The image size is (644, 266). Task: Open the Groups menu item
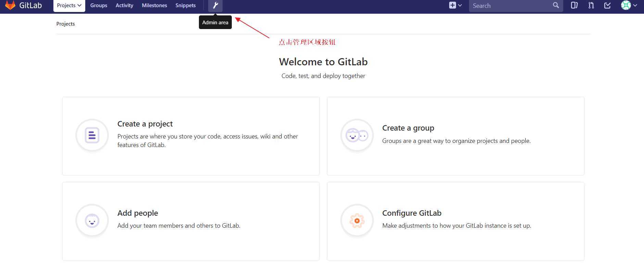click(99, 5)
